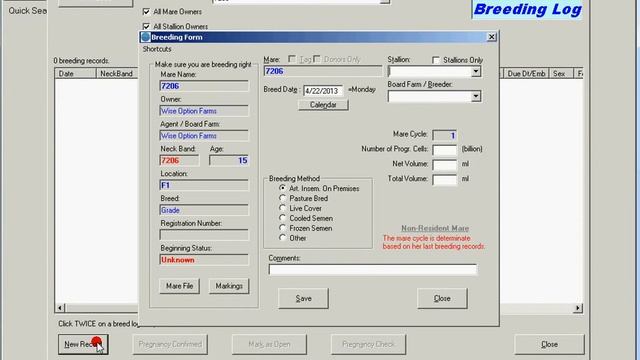The width and height of the screenshot is (640, 360).
Task: Open the Markings button
Action: tap(229, 286)
